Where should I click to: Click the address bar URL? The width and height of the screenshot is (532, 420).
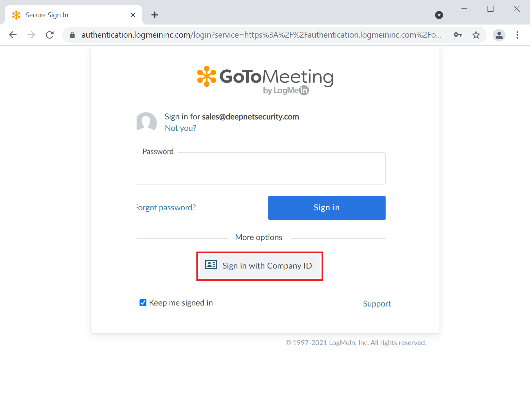(261, 35)
